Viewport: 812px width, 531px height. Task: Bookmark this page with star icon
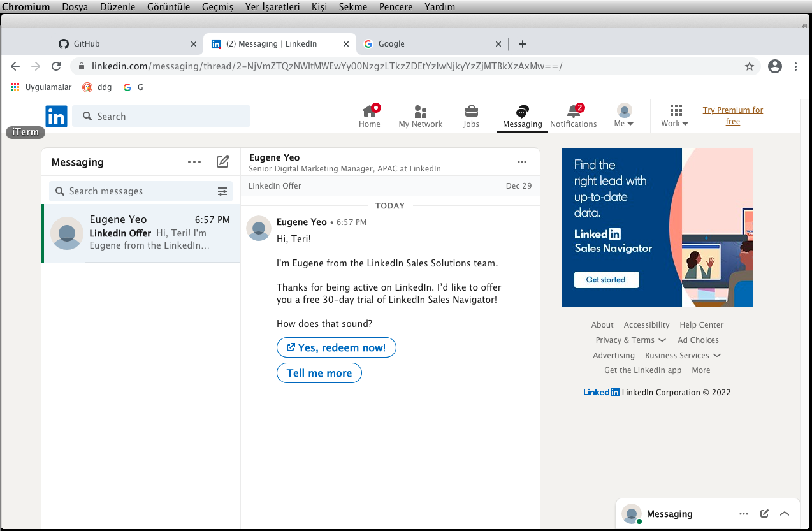point(750,66)
